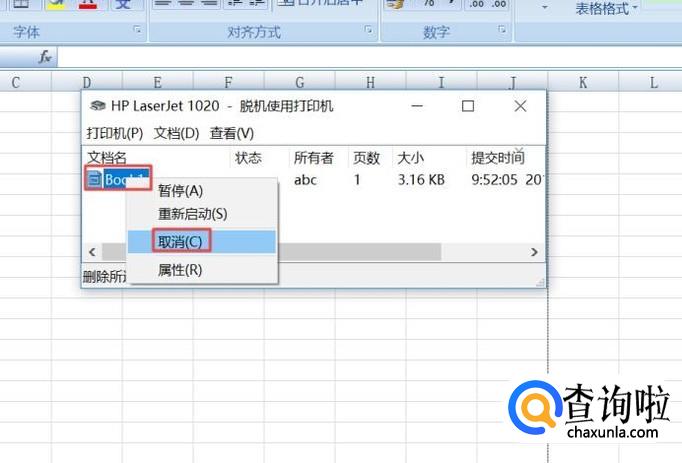Image resolution: width=682 pixels, height=463 pixels.
Task: Select the Book1 print job document icon
Action: coord(94,178)
